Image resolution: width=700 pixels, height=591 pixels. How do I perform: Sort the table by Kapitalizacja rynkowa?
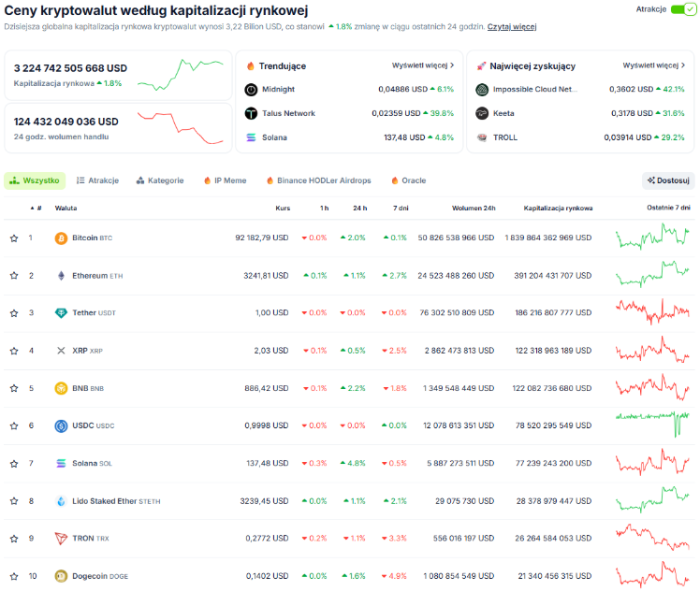pyautogui.click(x=558, y=208)
